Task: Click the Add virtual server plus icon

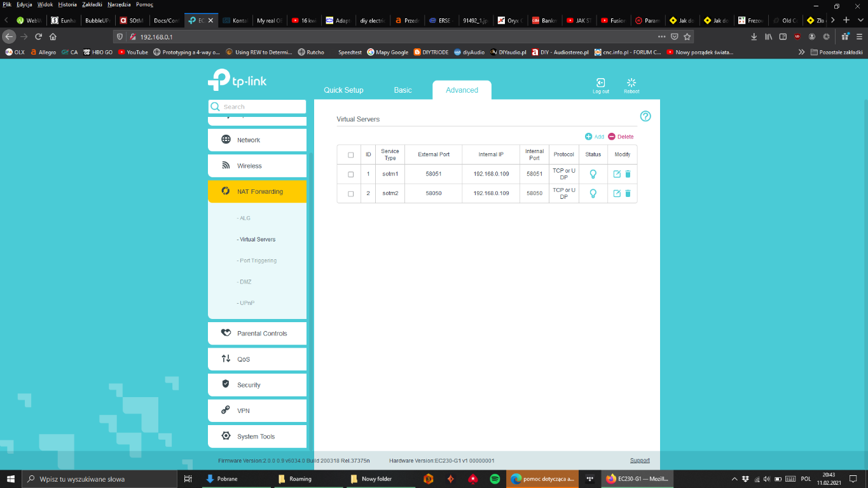Action: tap(588, 137)
